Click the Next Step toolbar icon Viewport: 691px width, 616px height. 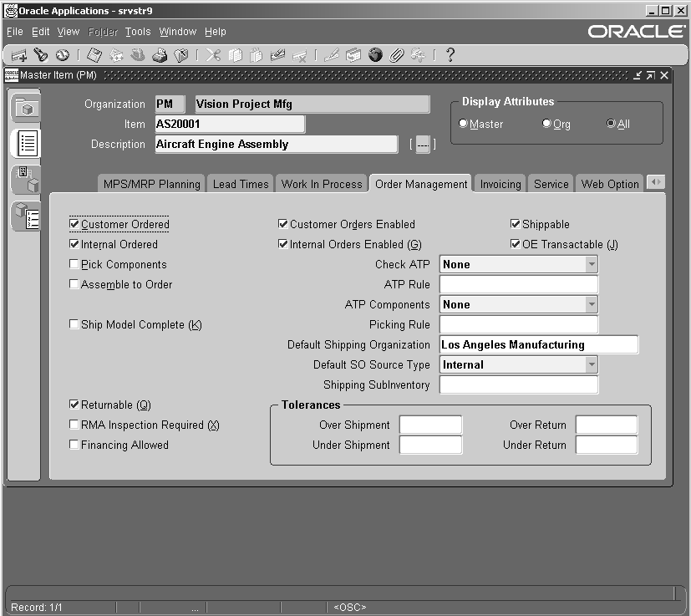[x=116, y=55]
